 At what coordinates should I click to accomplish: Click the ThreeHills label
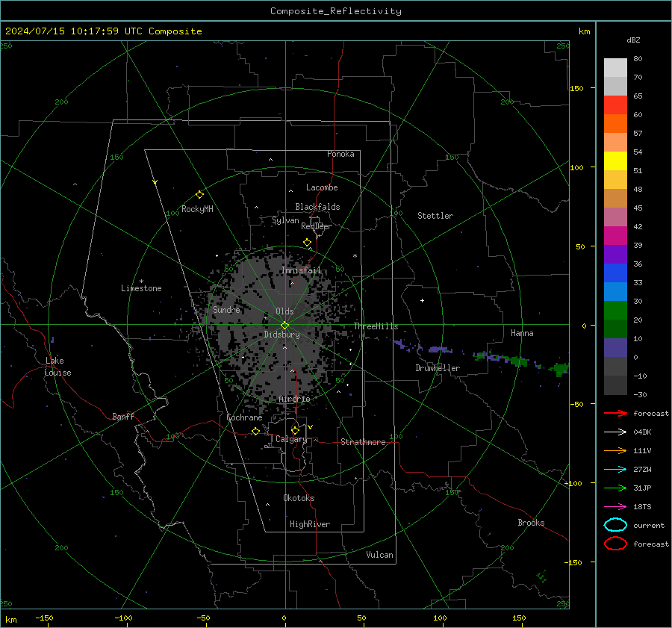point(376,326)
